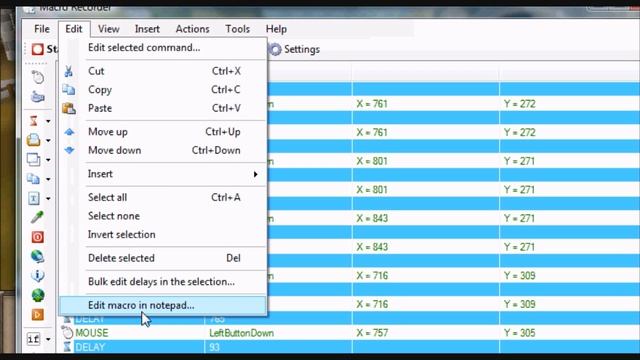Screen dimensions: 640x360
Task: Select the 'MOUSE' command cell
Action: [x=92, y=333]
